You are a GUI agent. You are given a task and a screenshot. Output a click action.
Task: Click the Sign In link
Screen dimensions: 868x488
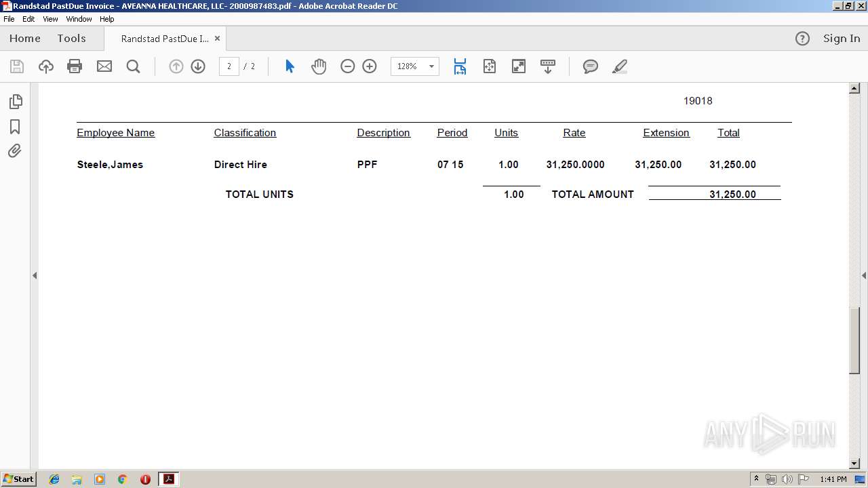tap(842, 39)
